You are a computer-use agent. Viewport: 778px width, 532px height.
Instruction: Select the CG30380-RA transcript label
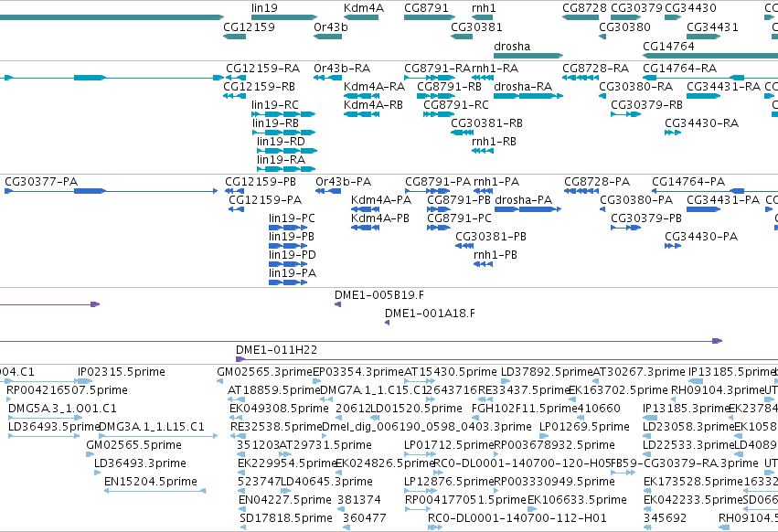(636, 86)
